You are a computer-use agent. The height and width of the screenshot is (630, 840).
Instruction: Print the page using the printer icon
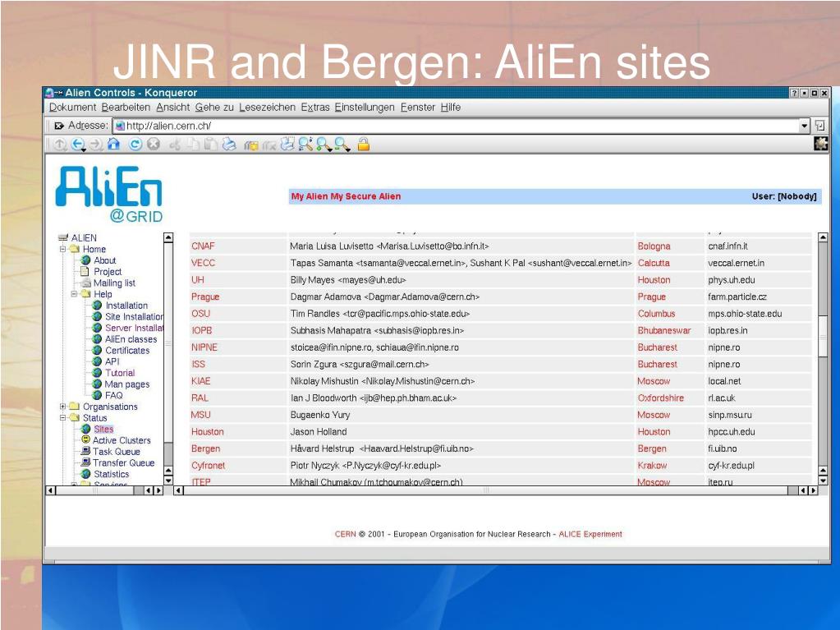(x=229, y=144)
